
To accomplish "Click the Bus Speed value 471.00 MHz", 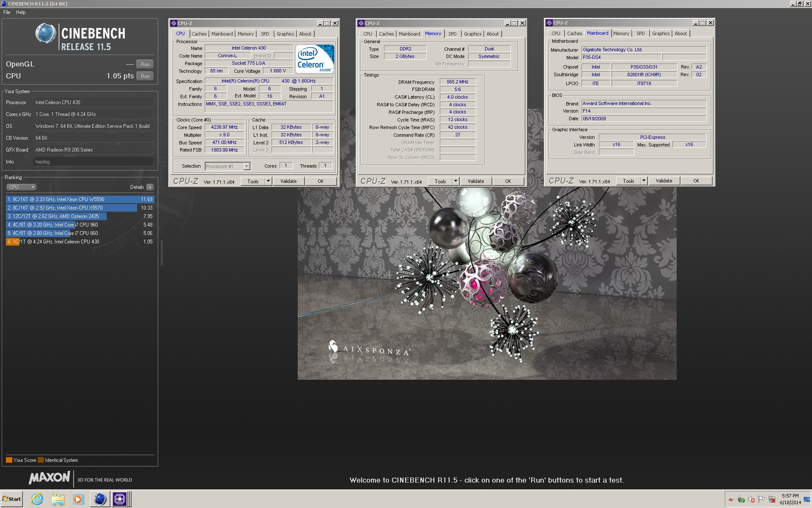I will [x=225, y=142].
